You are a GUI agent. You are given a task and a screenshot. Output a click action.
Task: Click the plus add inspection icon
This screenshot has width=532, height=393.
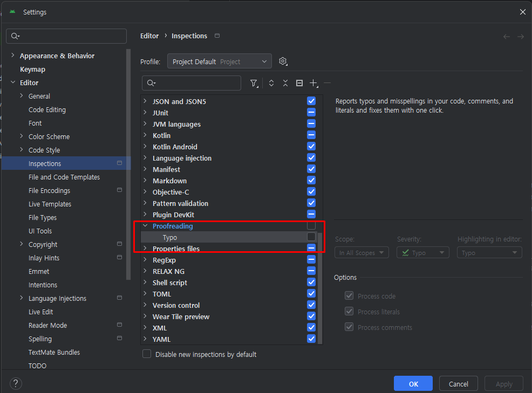(x=314, y=83)
